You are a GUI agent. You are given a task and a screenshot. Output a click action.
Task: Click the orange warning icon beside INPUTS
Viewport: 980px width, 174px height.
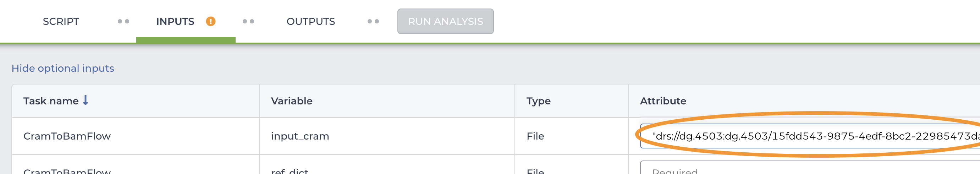click(210, 21)
